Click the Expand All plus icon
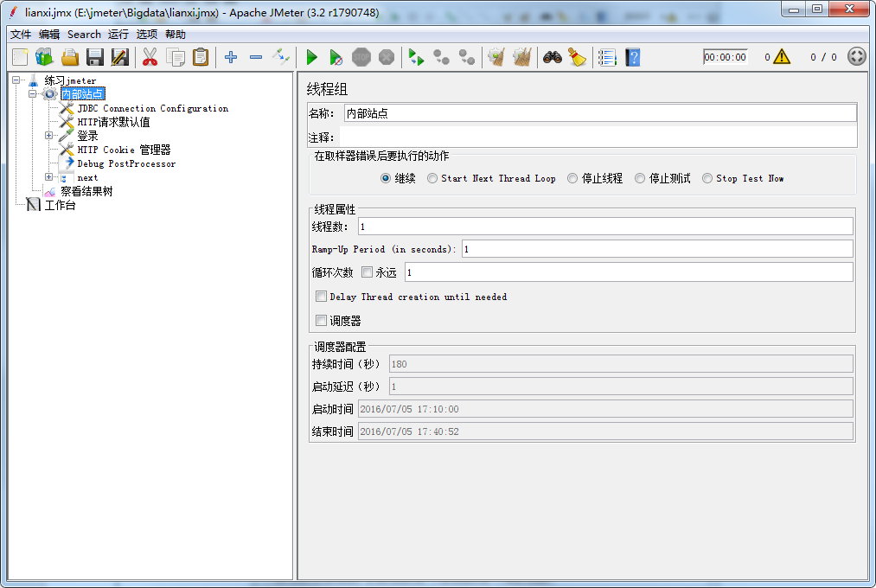The image size is (876, 588). [231, 57]
